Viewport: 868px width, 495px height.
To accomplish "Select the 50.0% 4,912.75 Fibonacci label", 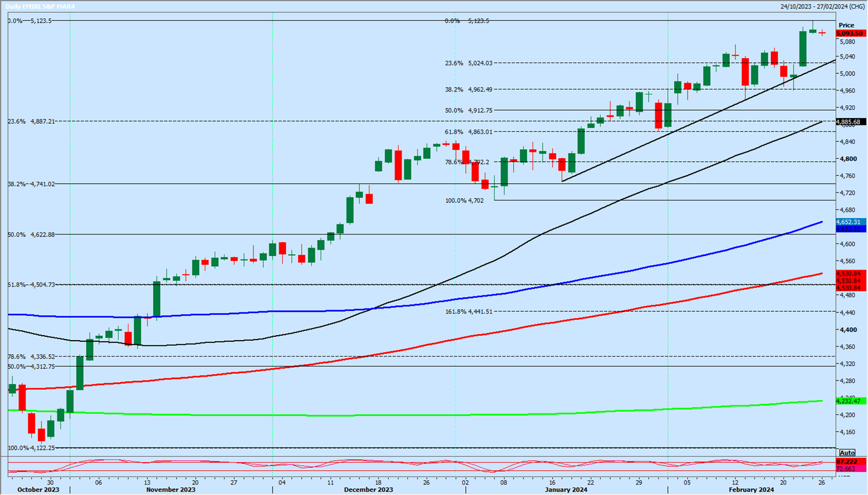I will (x=468, y=111).
